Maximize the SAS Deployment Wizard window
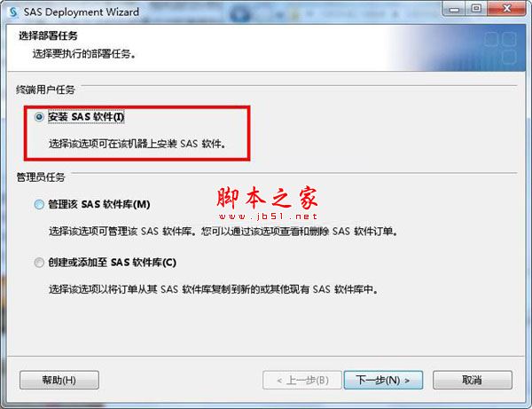The width and height of the screenshot is (532, 409). (476, 9)
